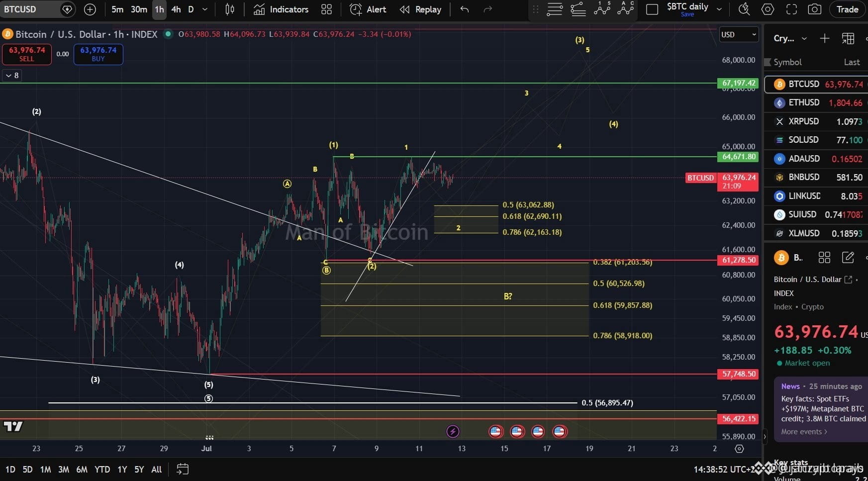
Task: Select the 5m timeframe
Action: pyautogui.click(x=117, y=9)
